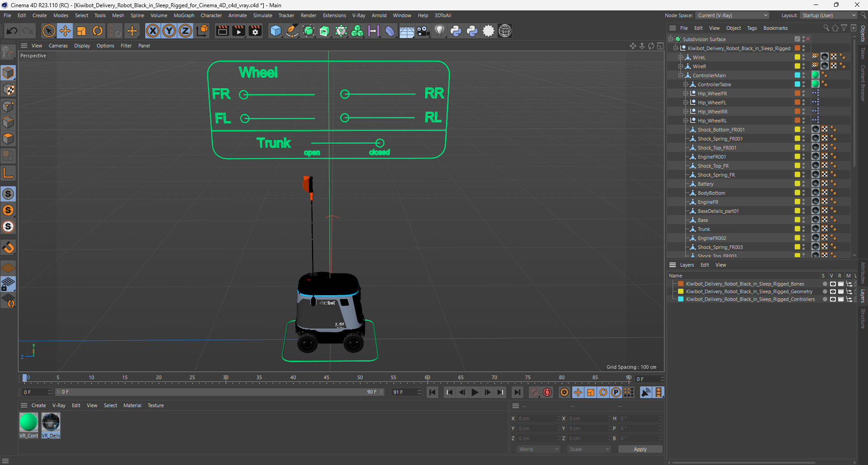Screen dimensions: 868x465
Task: Open the Character menu
Action: (211, 15)
